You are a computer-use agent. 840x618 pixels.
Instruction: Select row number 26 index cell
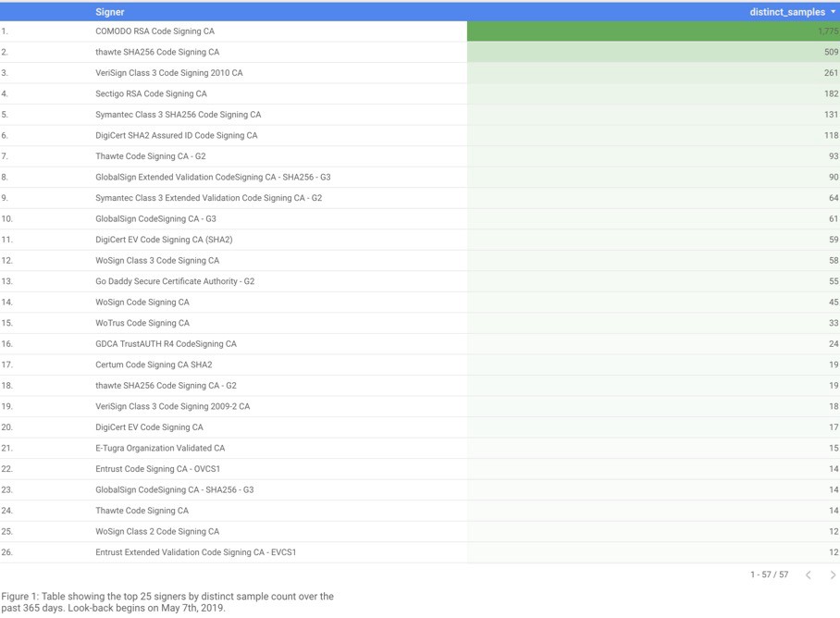7,552
